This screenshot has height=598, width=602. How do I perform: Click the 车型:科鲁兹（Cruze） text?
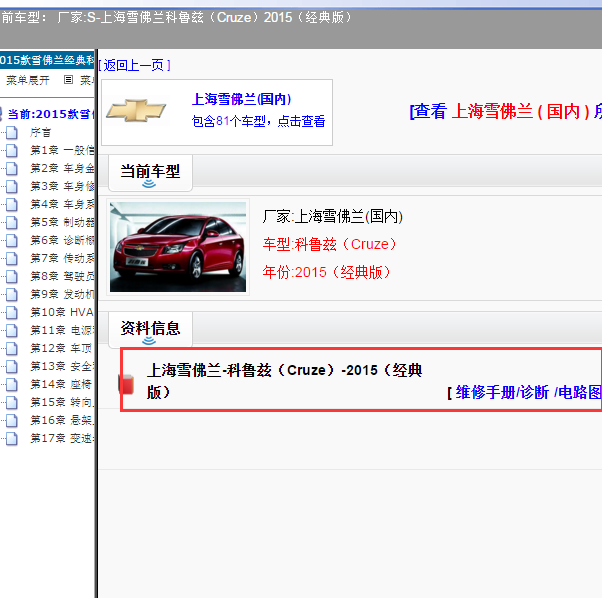tap(329, 244)
